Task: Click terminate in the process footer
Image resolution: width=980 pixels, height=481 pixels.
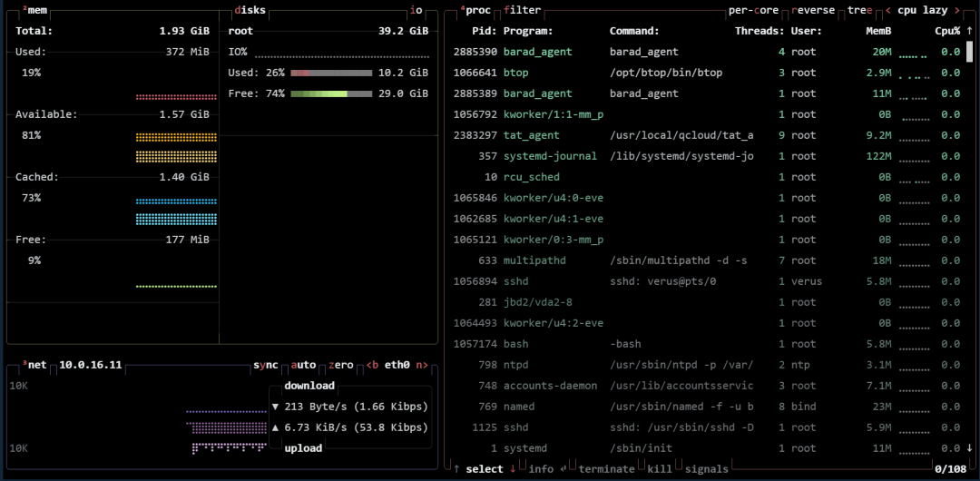Action: pyautogui.click(x=606, y=469)
